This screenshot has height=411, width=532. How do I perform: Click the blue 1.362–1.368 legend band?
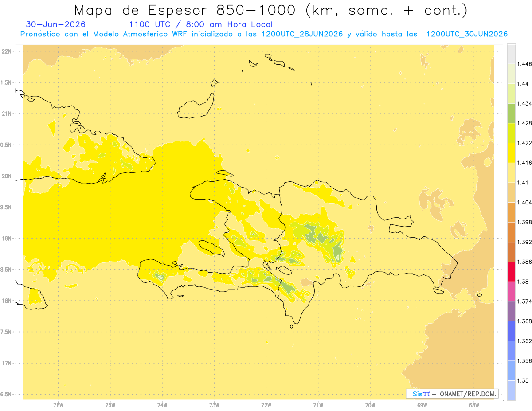[x=511, y=331]
